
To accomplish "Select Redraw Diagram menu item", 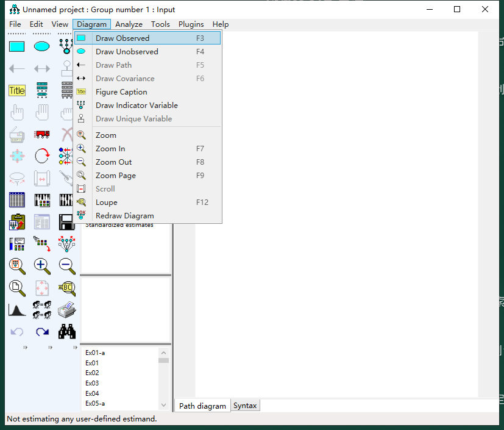I will pos(147,216).
